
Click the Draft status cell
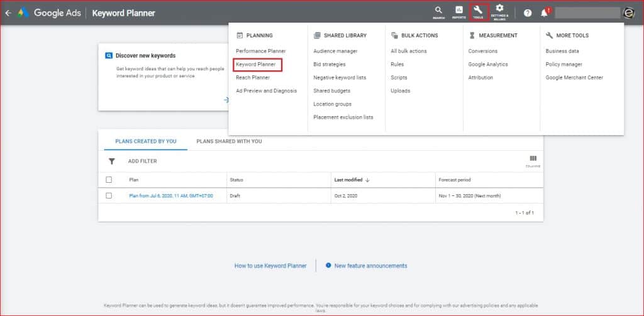point(235,196)
